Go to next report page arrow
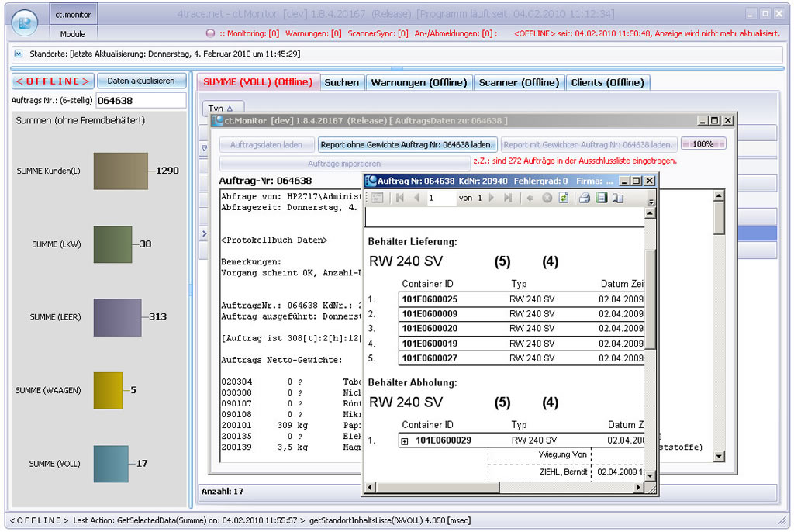This screenshot has height=532, width=794. pyautogui.click(x=492, y=199)
